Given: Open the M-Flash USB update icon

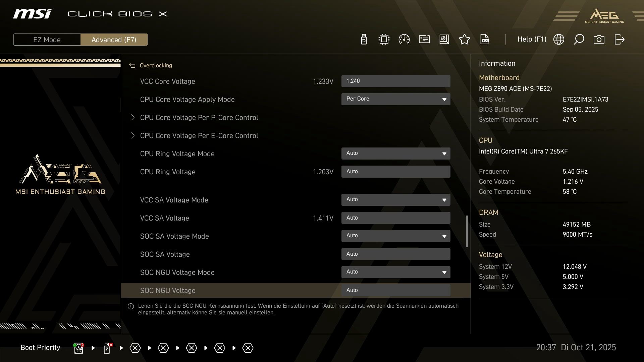Looking at the screenshot, I should [x=364, y=40].
